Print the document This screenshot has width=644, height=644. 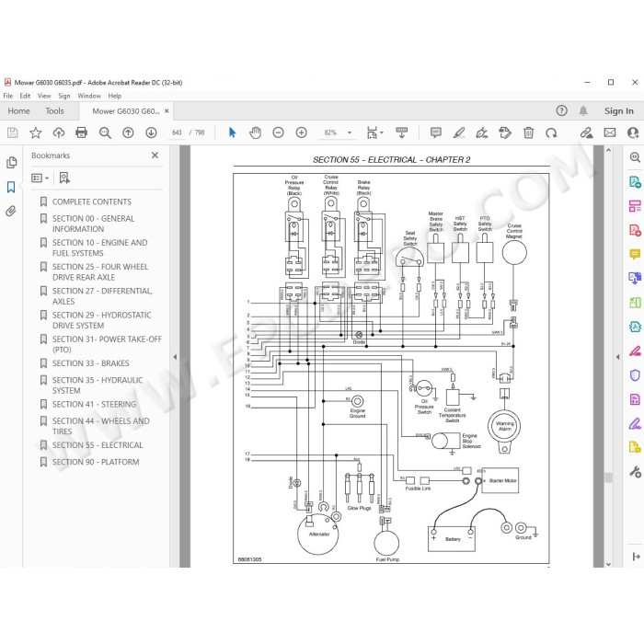[x=81, y=132]
